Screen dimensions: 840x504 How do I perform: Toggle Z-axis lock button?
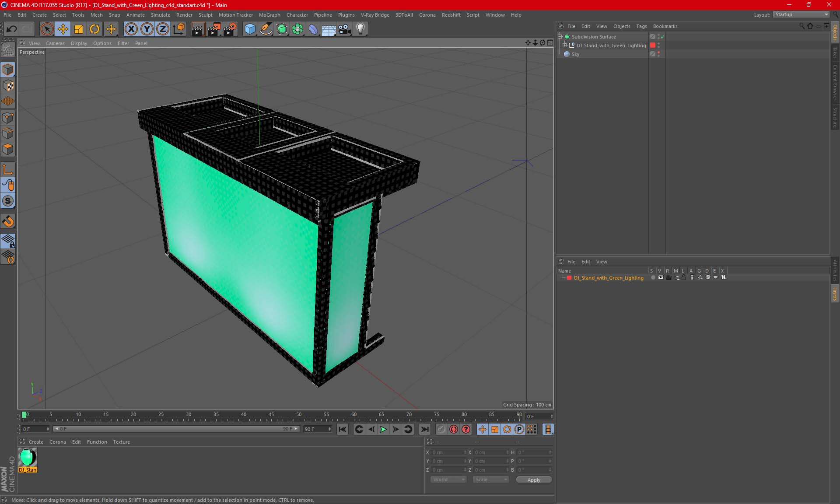[x=163, y=29]
